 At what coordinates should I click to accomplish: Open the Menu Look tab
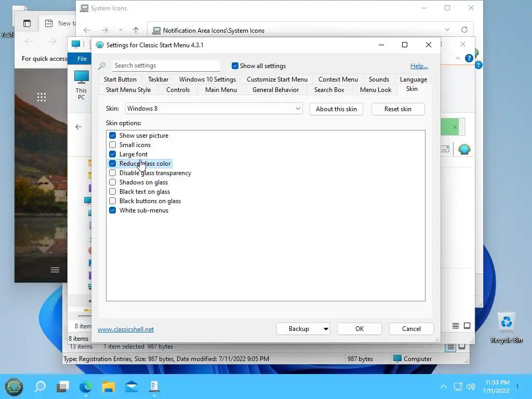[376, 90]
